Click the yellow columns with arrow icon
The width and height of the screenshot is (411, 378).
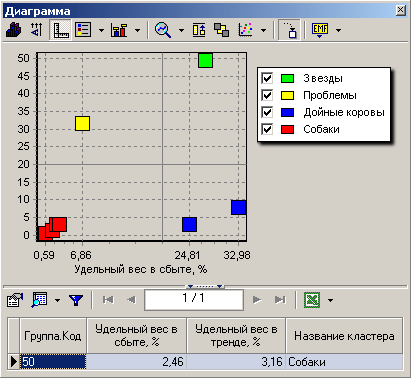(199, 30)
